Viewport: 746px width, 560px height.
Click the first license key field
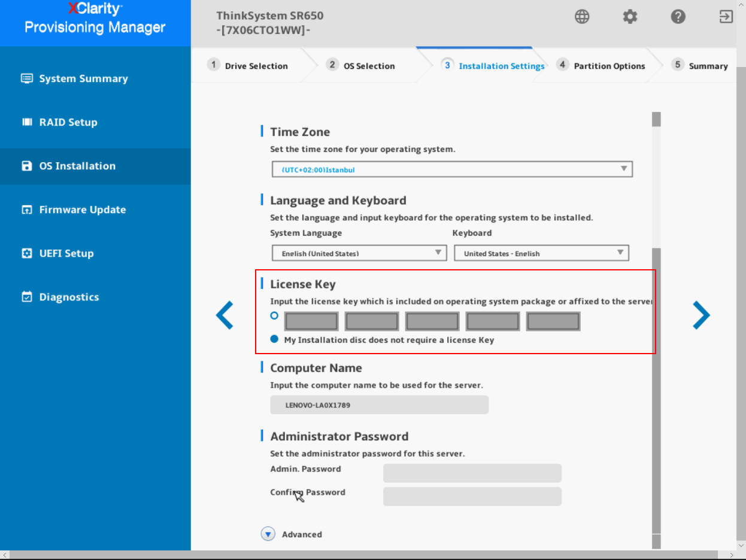pos(311,321)
